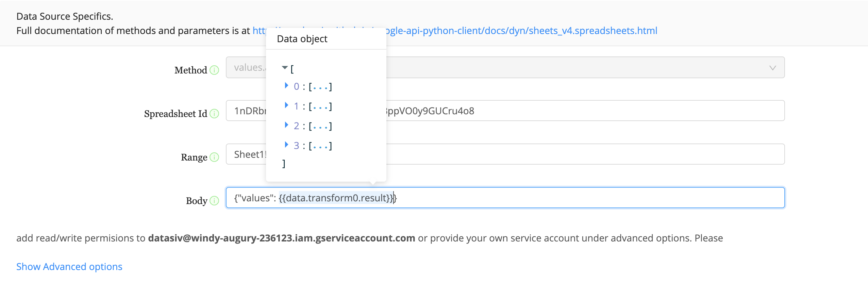Click the info icon next to Body
Screen dimensions: 868x285
214,201
